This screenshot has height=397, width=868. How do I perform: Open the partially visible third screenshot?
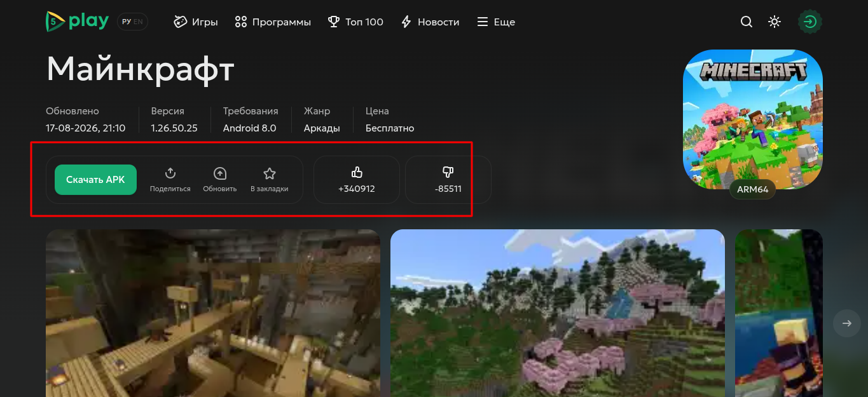[779, 313]
